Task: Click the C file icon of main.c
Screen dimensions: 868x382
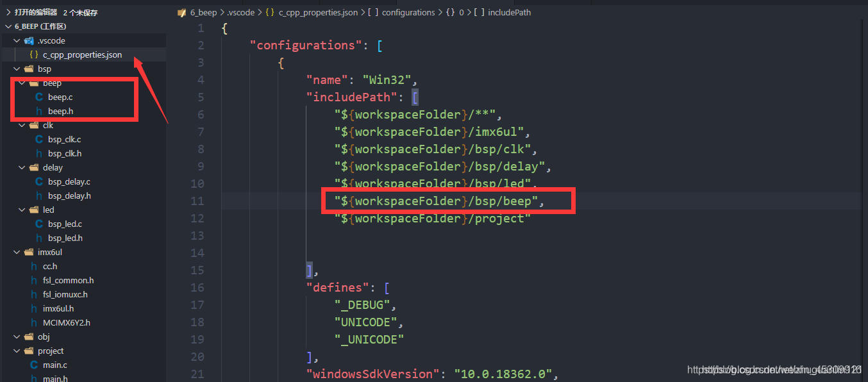Action: (34, 365)
